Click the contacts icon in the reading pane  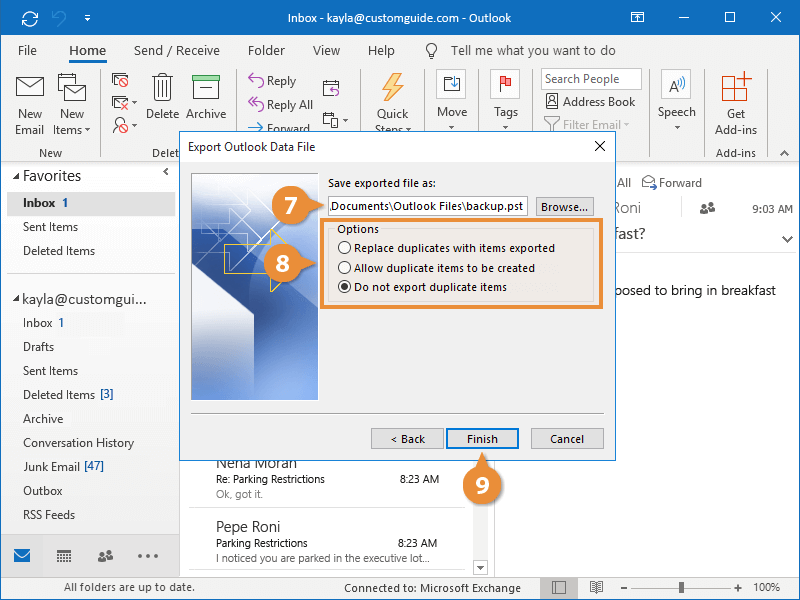(707, 208)
